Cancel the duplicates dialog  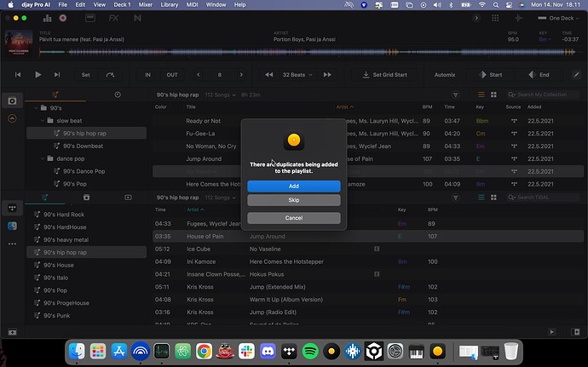[x=294, y=218]
